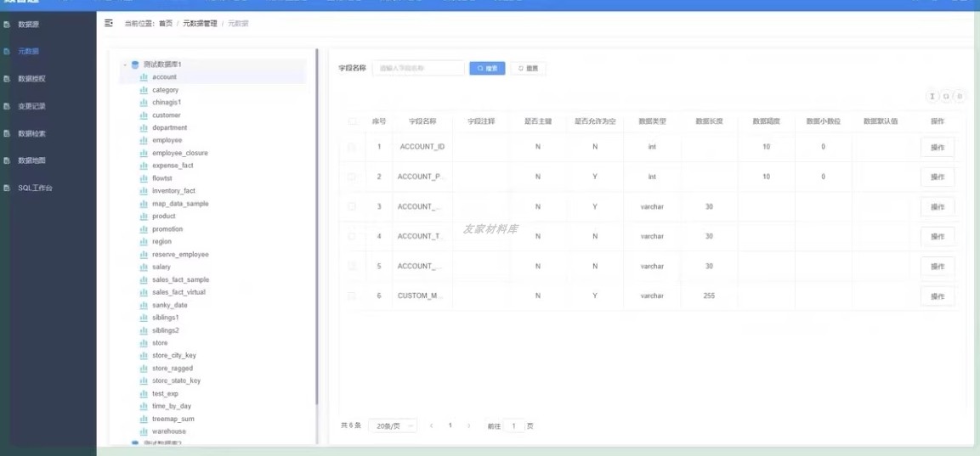Open 变更记录 in the sidebar menu

click(x=31, y=106)
